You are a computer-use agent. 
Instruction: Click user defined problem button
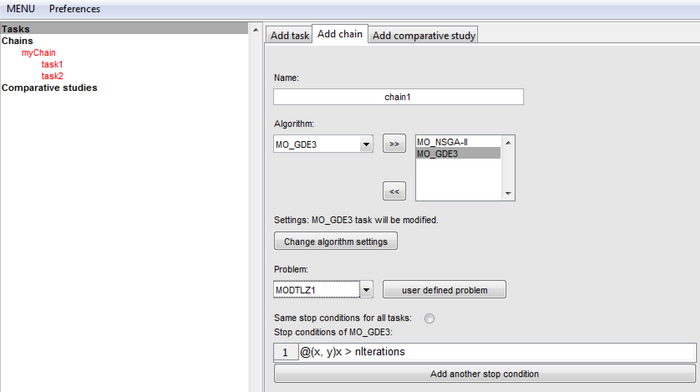pos(444,290)
